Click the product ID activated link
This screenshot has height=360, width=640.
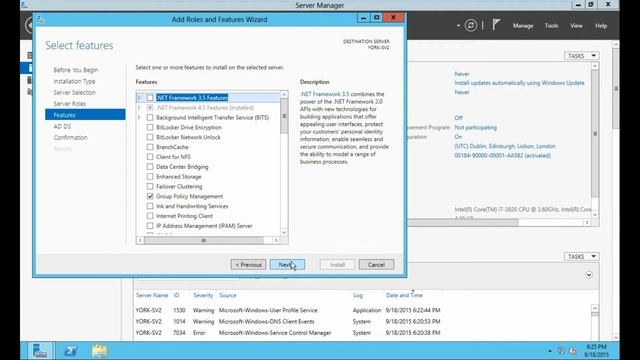click(x=502, y=156)
